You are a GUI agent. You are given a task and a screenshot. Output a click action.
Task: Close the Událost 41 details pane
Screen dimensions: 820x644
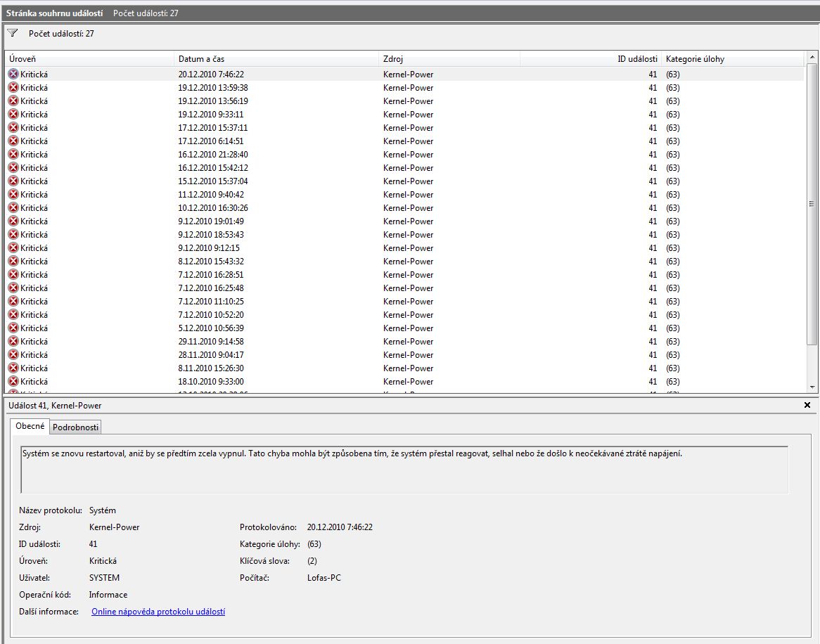coord(807,405)
